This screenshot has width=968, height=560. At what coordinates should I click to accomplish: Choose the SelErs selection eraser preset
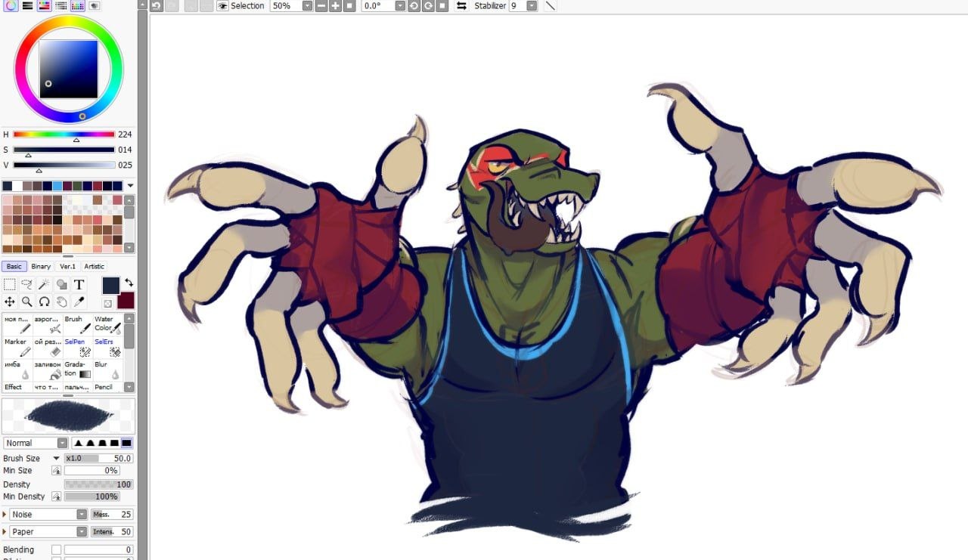108,347
